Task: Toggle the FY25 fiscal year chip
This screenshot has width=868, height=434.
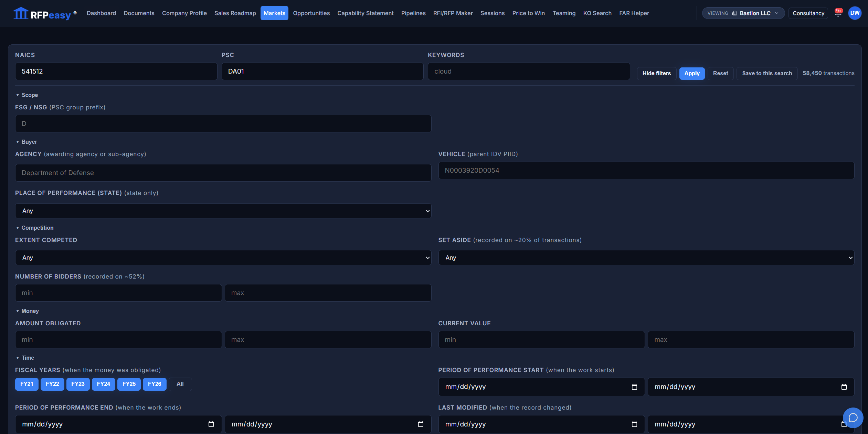Action: point(129,384)
